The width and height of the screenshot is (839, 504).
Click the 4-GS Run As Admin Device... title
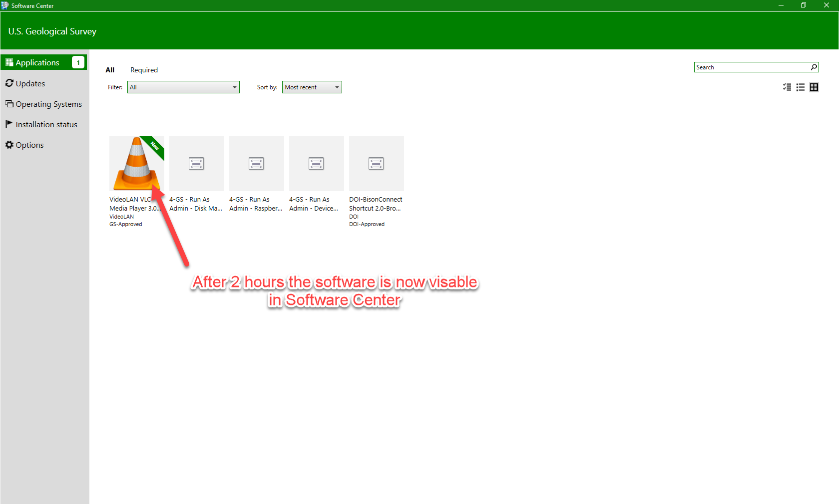coord(314,204)
